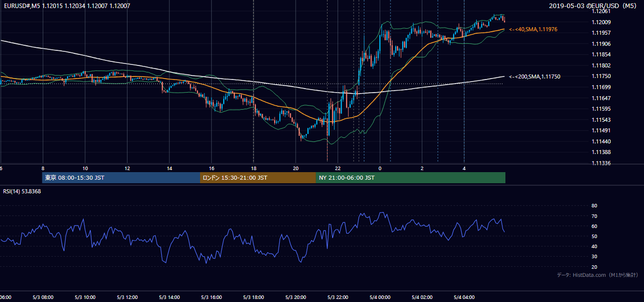This screenshot has height=302, width=644.
Task: Select the NY 21:00-06:00 JST session bar
Action: 411,178
